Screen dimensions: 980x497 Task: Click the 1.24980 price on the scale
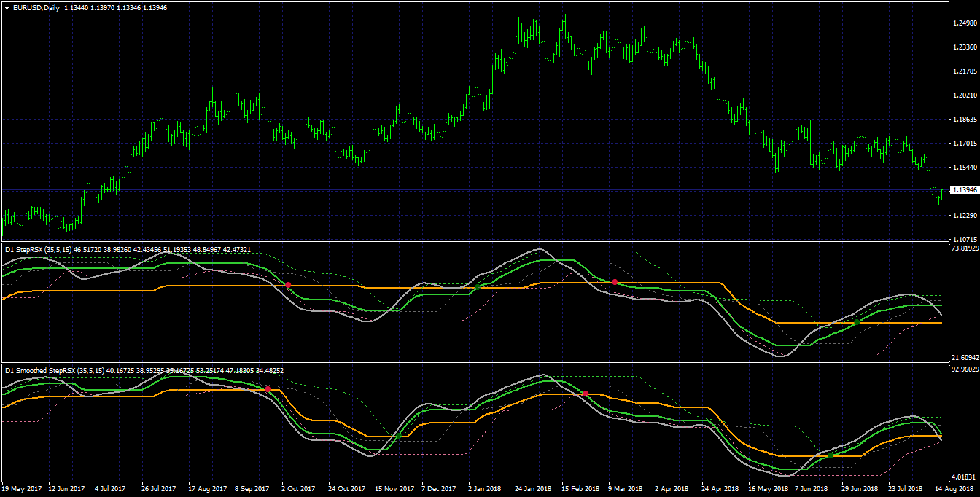[x=965, y=23]
